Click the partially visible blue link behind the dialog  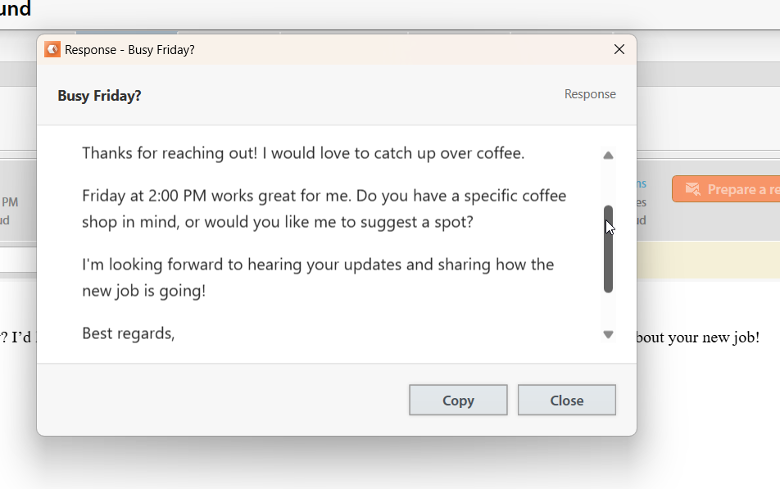coord(642,184)
